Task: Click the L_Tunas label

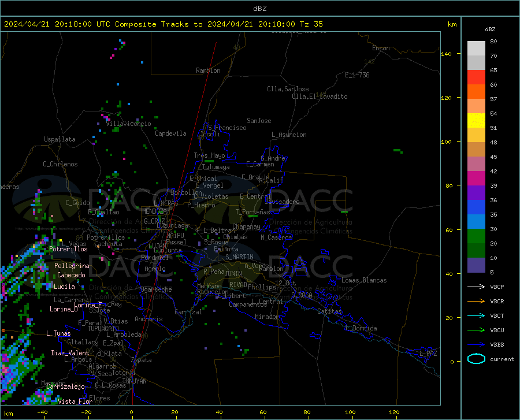Action: pos(58,333)
